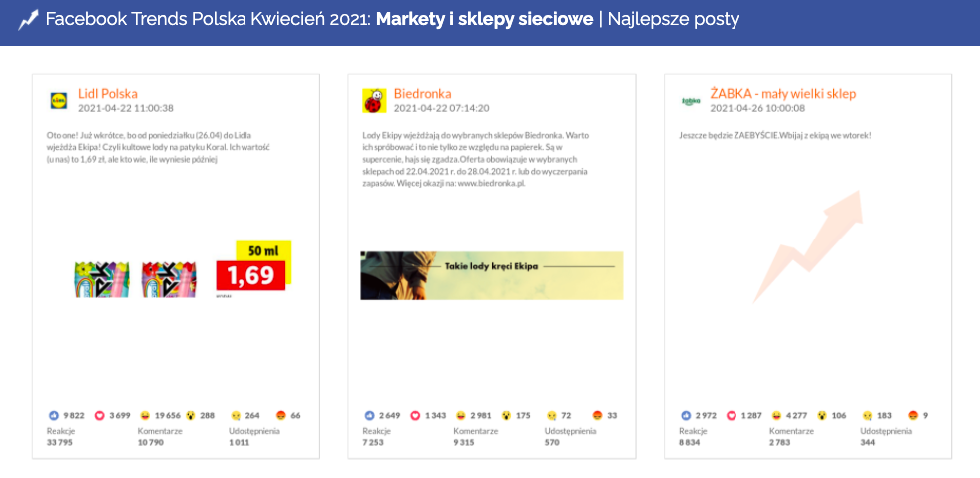The image size is (980, 478).
Task: Click the trend arrow icon in header
Action: [x=28, y=21]
